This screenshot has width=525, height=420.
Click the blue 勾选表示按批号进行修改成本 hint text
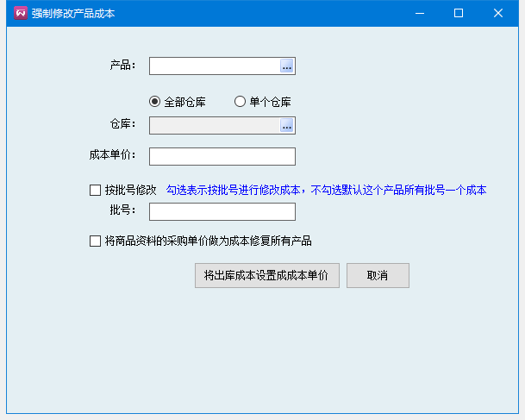[x=326, y=190]
